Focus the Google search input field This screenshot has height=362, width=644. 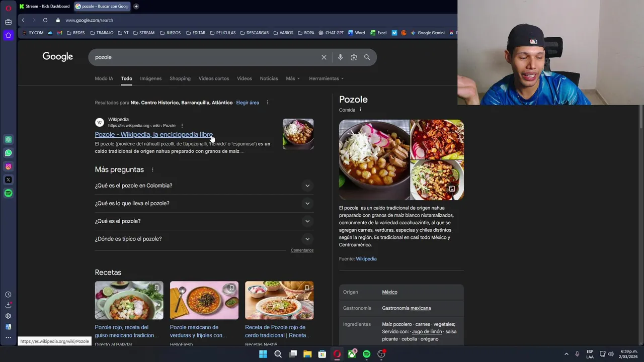tap(206, 57)
